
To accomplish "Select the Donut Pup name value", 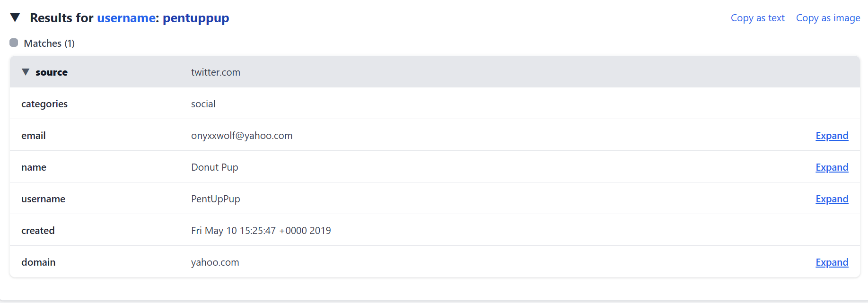I will [215, 167].
